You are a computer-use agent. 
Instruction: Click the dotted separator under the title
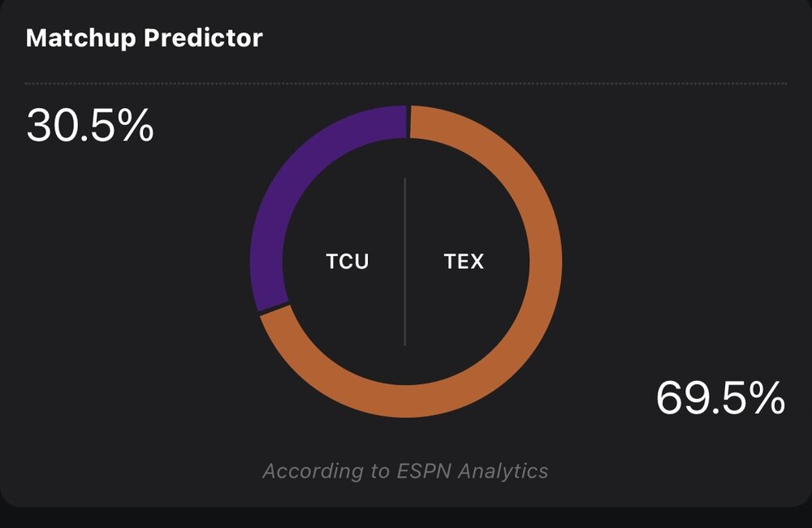(x=406, y=83)
